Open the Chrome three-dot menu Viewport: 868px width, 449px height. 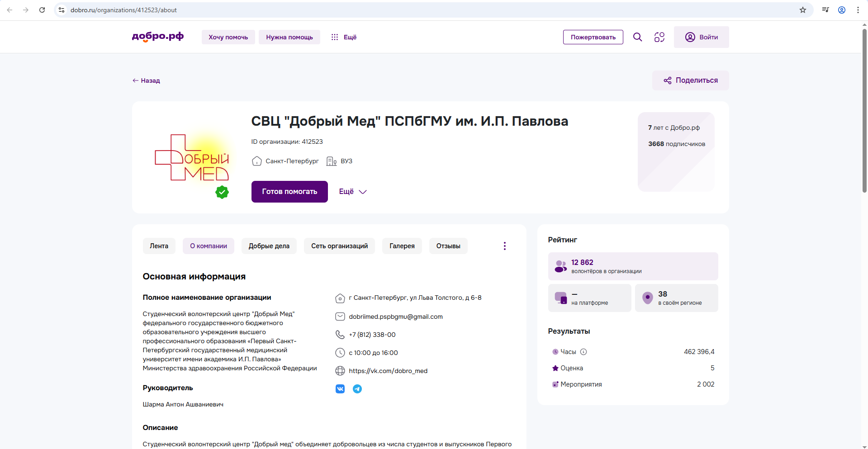pyautogui.click(x=858, y=10)
